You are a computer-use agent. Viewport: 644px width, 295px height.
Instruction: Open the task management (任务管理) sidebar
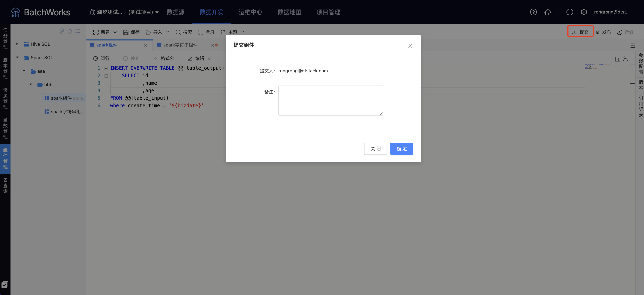tap(5, 39)
